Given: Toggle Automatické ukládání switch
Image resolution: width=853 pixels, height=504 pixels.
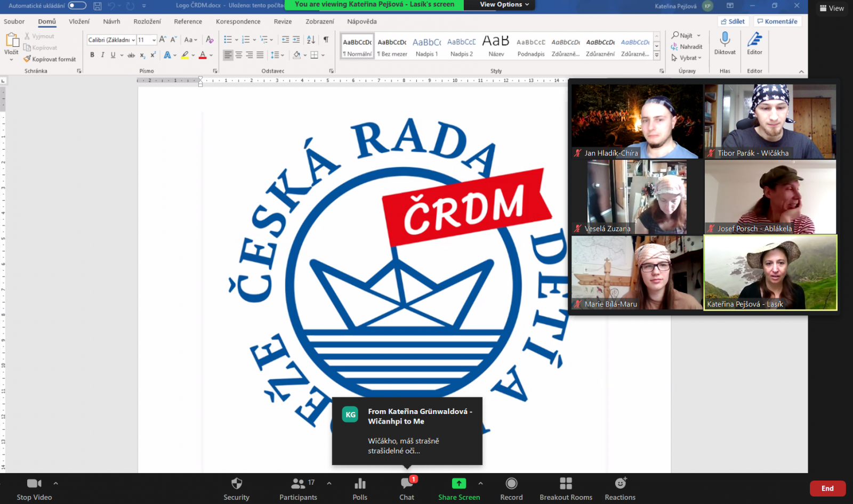Looking at the screenshot, I should [x=77, y=5].
